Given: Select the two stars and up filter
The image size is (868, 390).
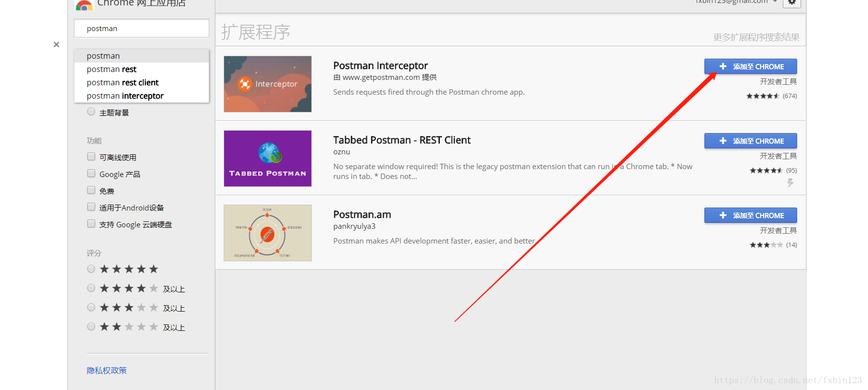Looking at the screenshot, I should 91,326.
